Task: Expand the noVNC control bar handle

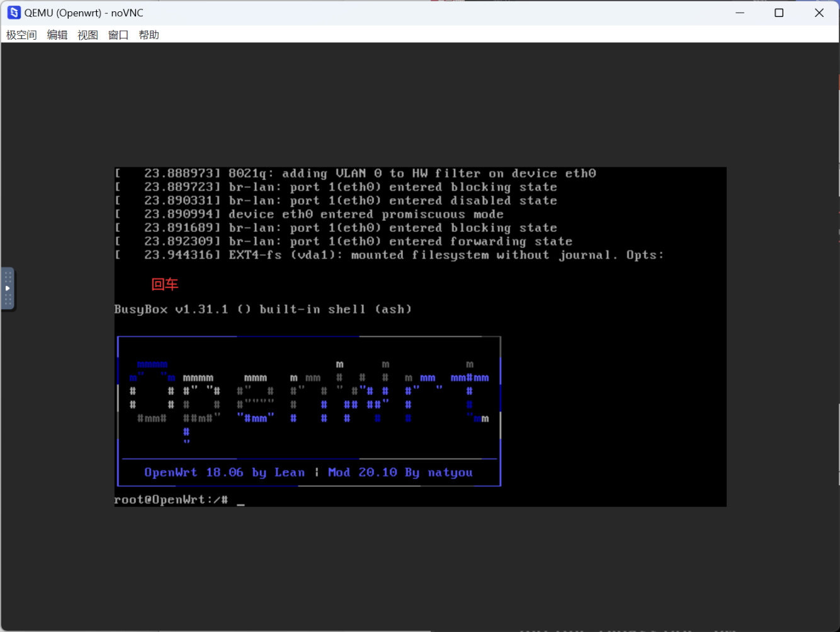Action: click(x=8, y=288)
